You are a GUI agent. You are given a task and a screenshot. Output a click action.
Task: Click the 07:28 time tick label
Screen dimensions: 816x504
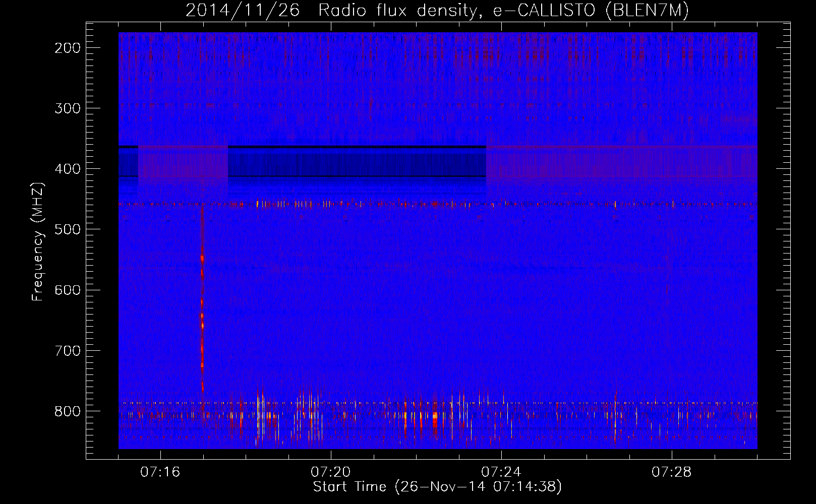coord(672,472)
